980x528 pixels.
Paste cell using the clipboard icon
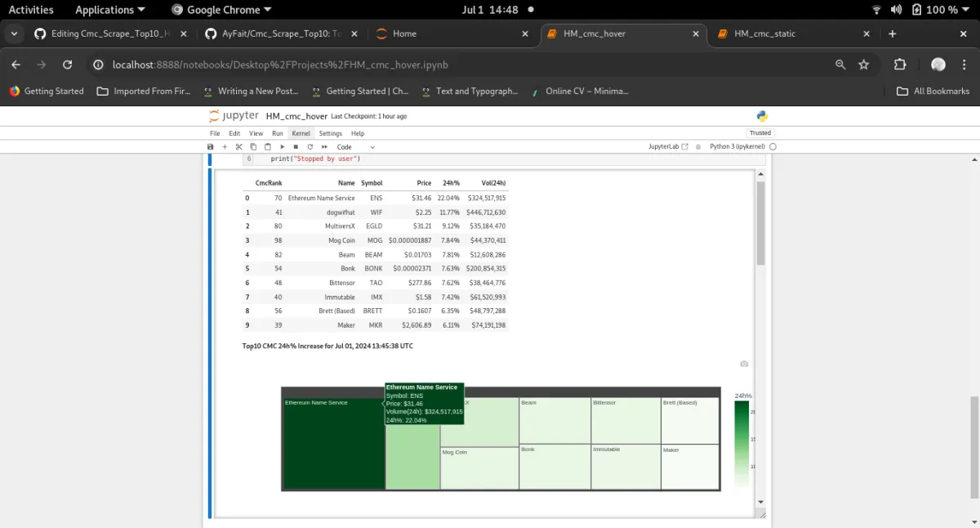(x=267, y=147)
